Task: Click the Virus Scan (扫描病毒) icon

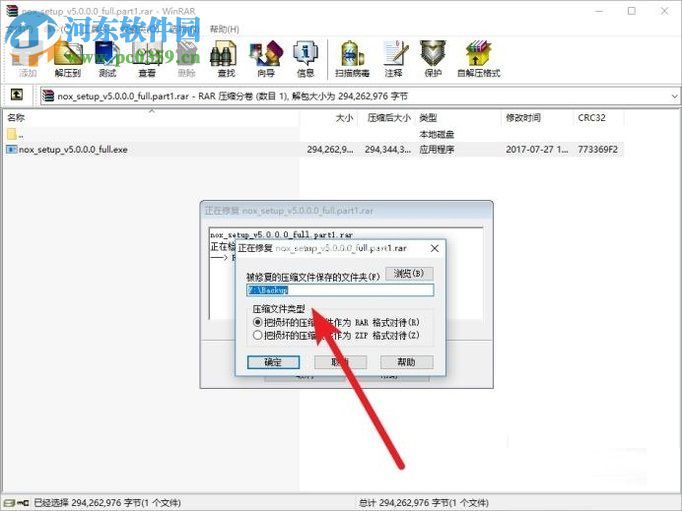Action: [352, 59]
